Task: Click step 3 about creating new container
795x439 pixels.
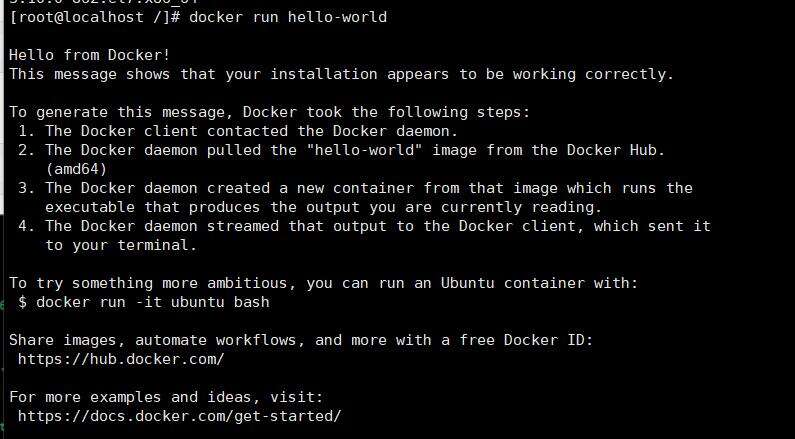Action: [x=355, y=189]
